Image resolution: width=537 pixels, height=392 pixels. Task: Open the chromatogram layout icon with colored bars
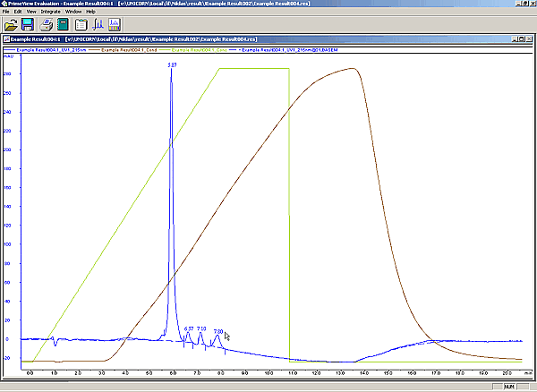coord(115,25)
